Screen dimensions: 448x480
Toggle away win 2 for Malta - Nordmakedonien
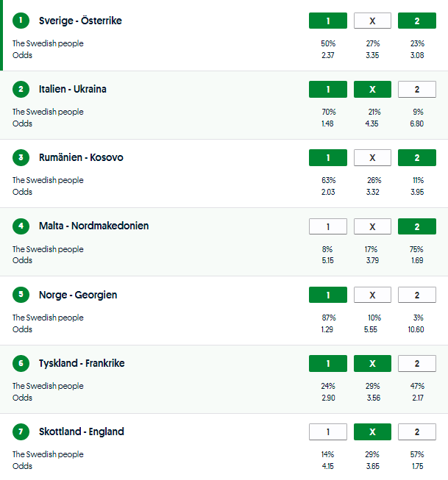(416, 226)
